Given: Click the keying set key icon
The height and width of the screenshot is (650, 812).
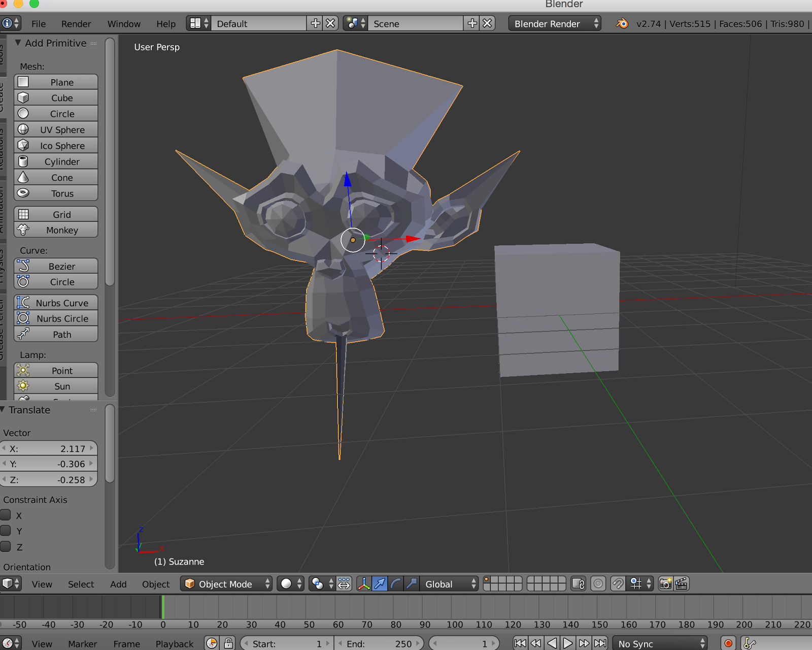Looking at the screenshot, I should [x=750, y=643].
